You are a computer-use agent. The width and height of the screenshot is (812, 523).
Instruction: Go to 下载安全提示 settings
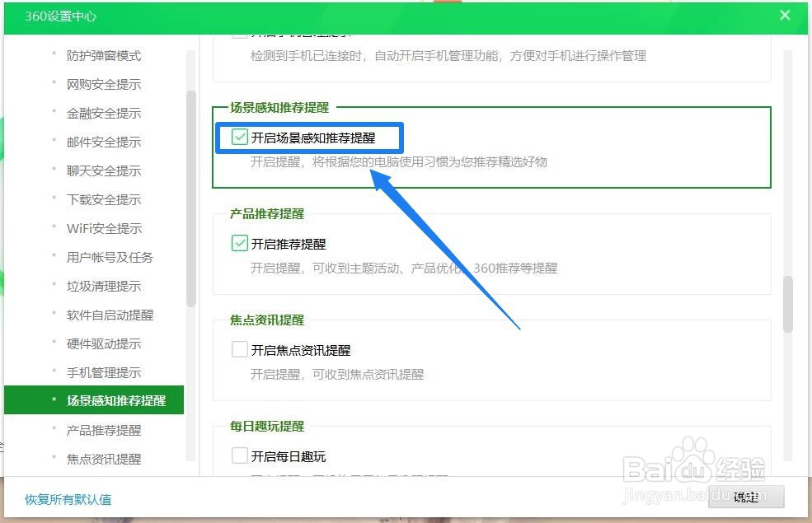pos(104,199)
